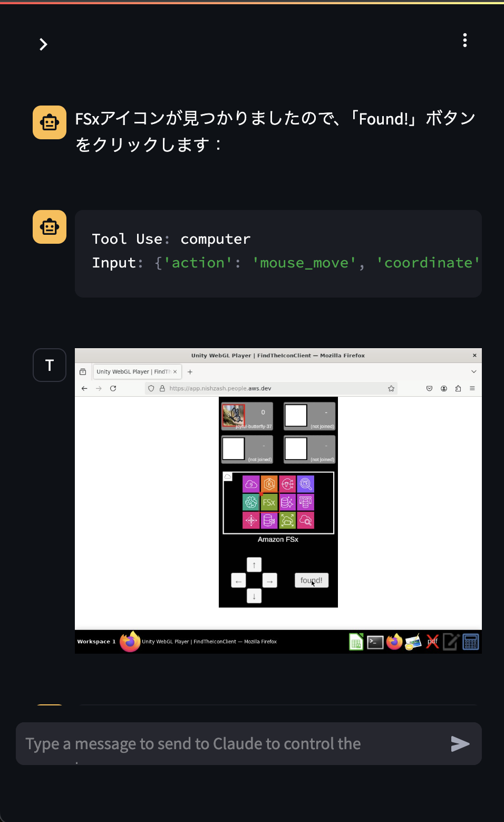504x822 pixels.
Task: Select the memory chip database tile
Action: point(305,502)
